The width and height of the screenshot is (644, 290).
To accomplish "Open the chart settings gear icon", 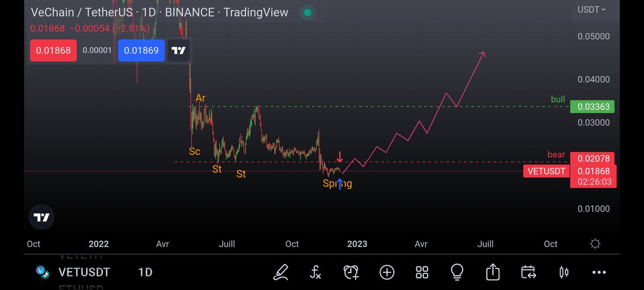I will point(595,244).
